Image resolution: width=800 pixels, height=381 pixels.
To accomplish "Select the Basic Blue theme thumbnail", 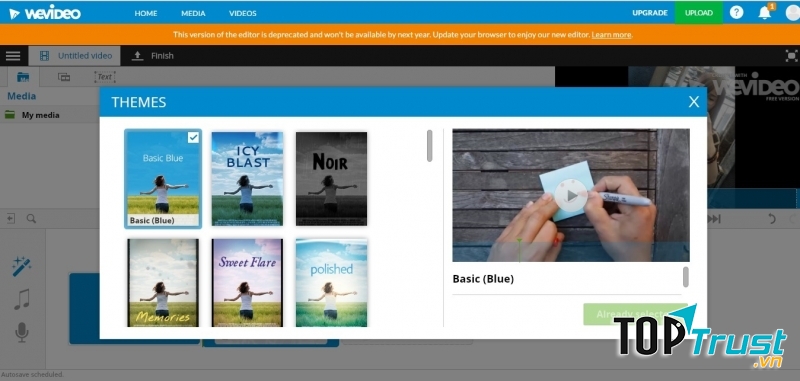I will click(x=163, y=179).
